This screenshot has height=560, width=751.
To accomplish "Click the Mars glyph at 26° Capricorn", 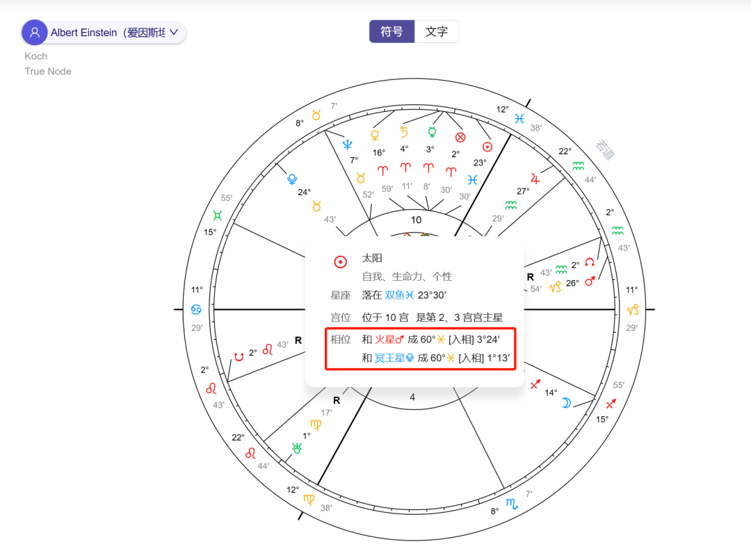I will coord(590,281).
